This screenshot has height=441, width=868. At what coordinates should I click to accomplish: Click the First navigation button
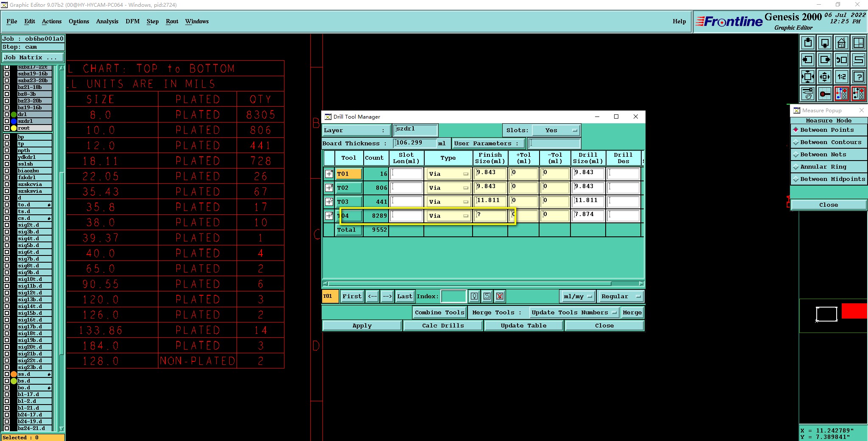click(x=352, y=297)
